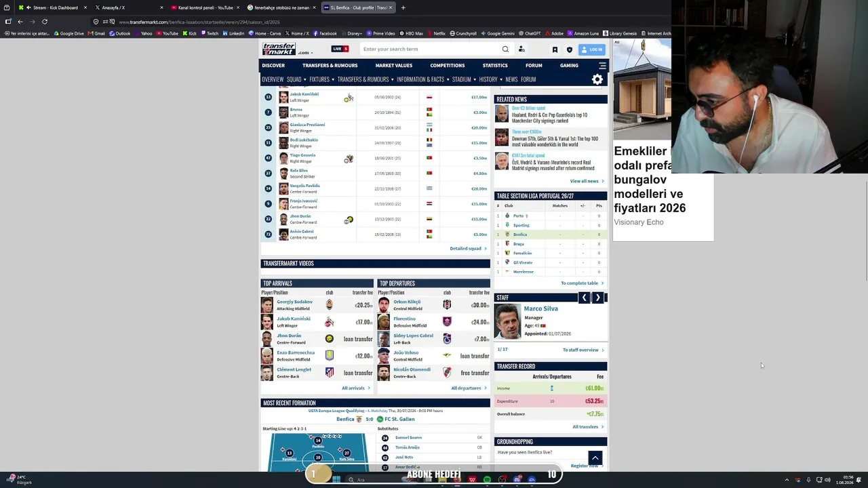Open a new browser tab
The height and width of the screenshot is (488, 868).
pyautogui.click(x=403, y=7)
